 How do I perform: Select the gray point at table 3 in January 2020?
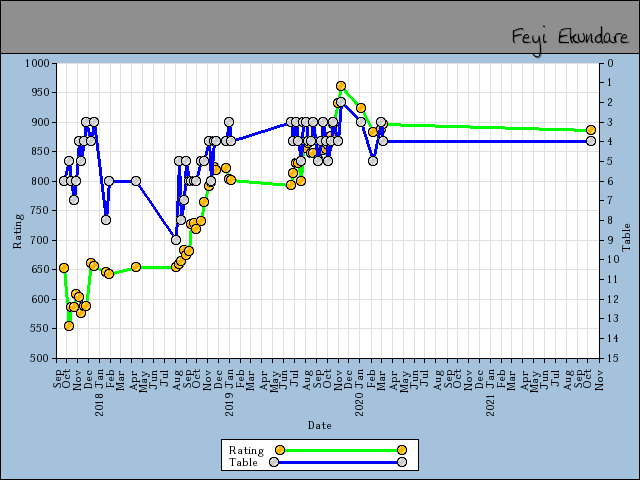[x=361, y=122]
